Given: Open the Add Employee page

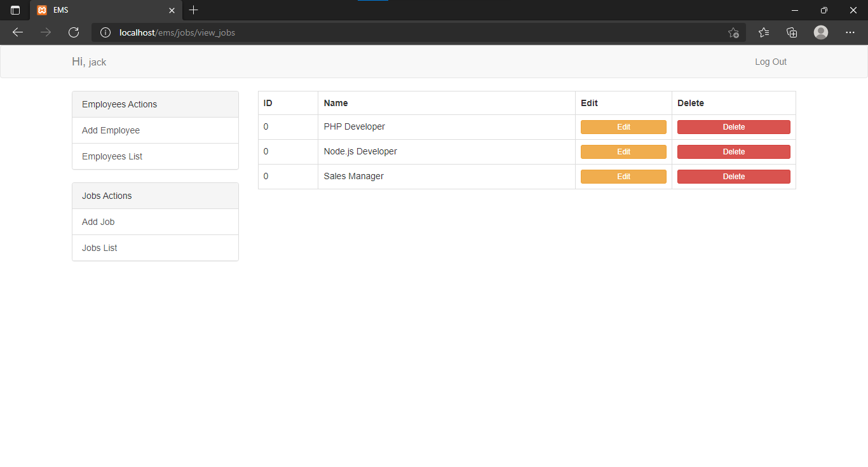Looking at the screenshot, I should (x=111, y=130).
